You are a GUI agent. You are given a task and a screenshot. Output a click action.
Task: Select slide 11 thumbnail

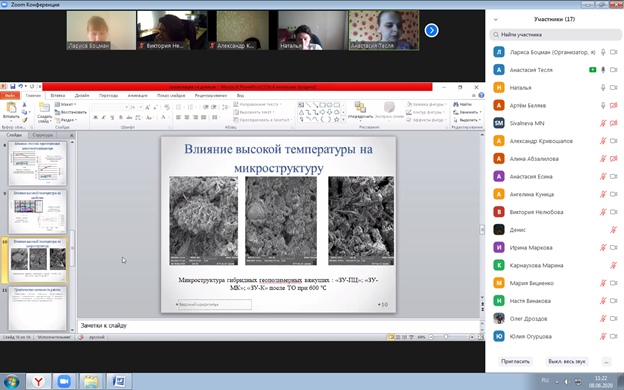[37, 309]
